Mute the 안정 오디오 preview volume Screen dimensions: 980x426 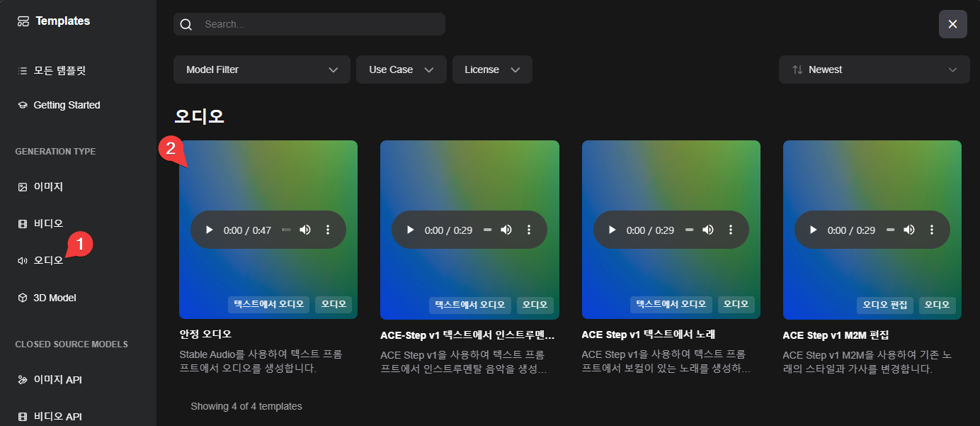click(x=304, y=230)
